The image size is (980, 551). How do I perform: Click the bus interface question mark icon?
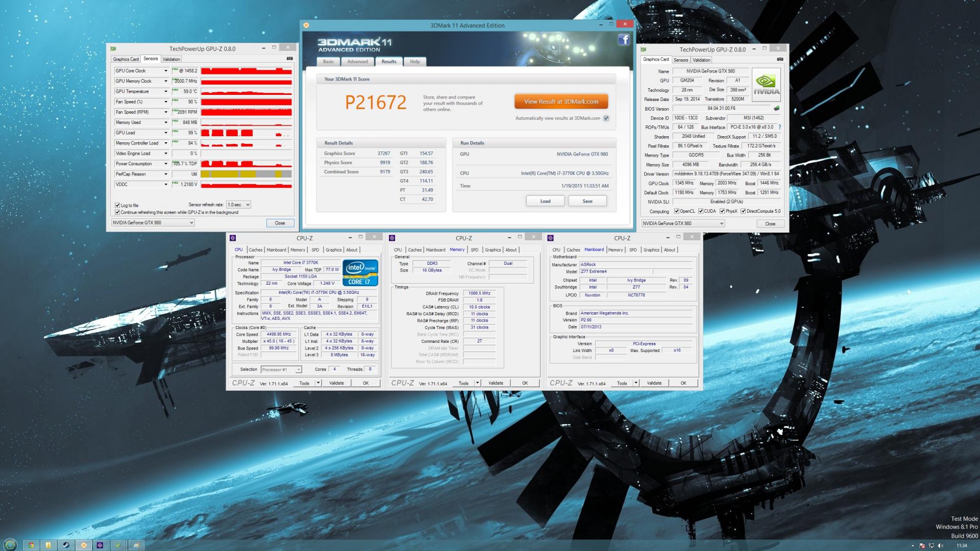779,127
